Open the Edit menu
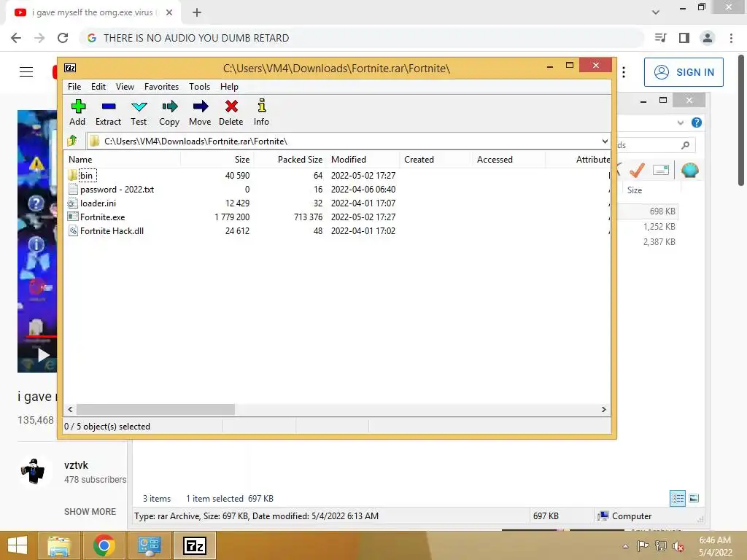The width and height of the screenshot is (747, 560). coord(98,87)
